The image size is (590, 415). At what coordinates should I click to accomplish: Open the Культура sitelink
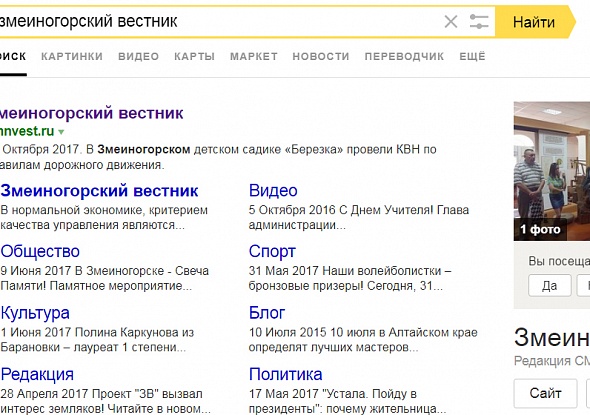35,313
